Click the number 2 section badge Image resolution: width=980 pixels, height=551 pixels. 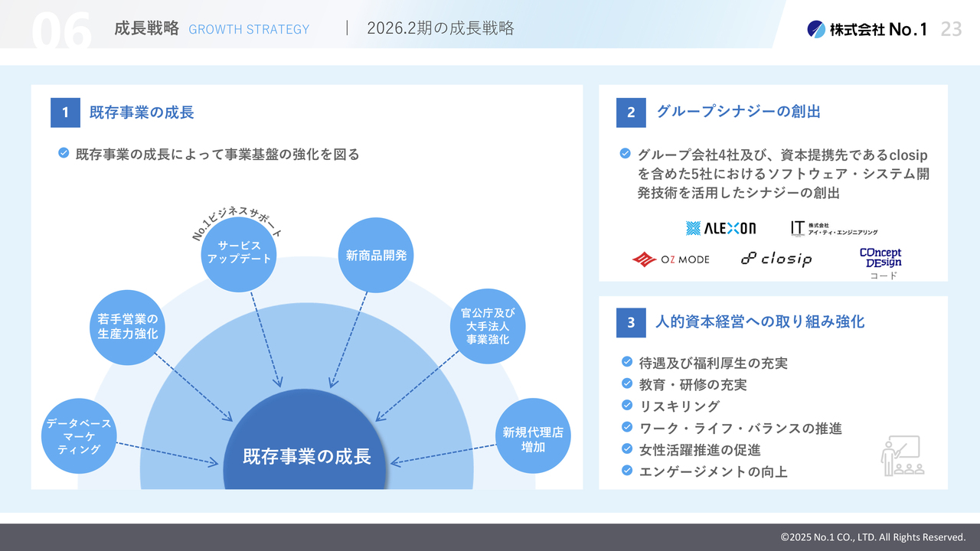(631, 112)
